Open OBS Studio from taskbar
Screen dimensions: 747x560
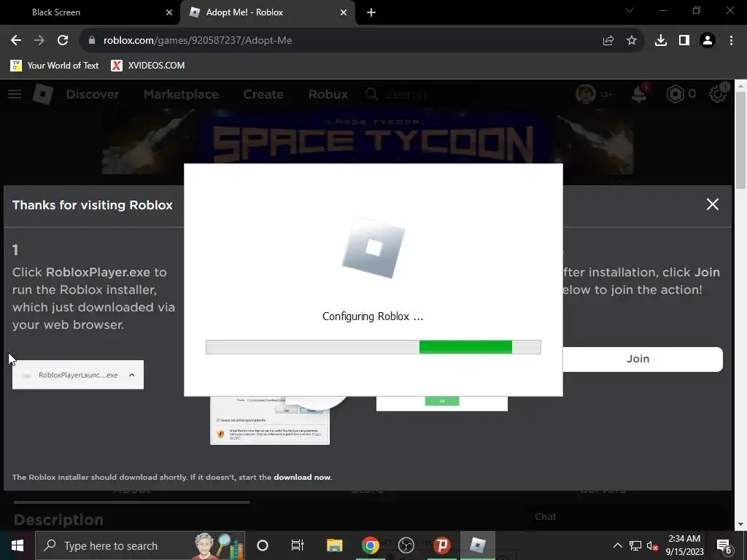pos(406,545)
